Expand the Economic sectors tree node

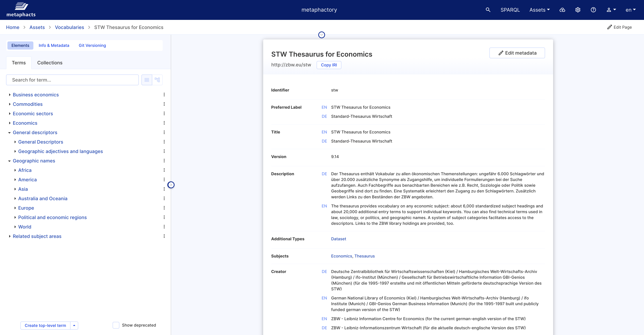[9, 114]
